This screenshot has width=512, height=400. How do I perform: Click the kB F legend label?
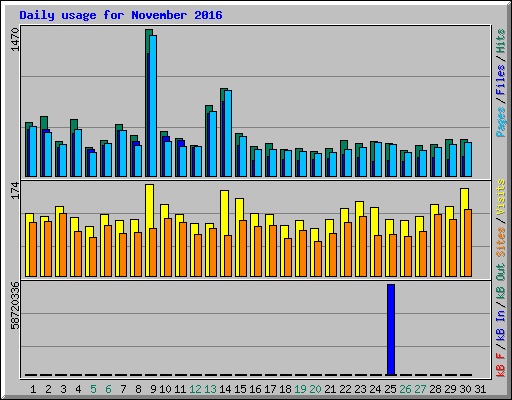pyautogui.click(x=501, y=365)
